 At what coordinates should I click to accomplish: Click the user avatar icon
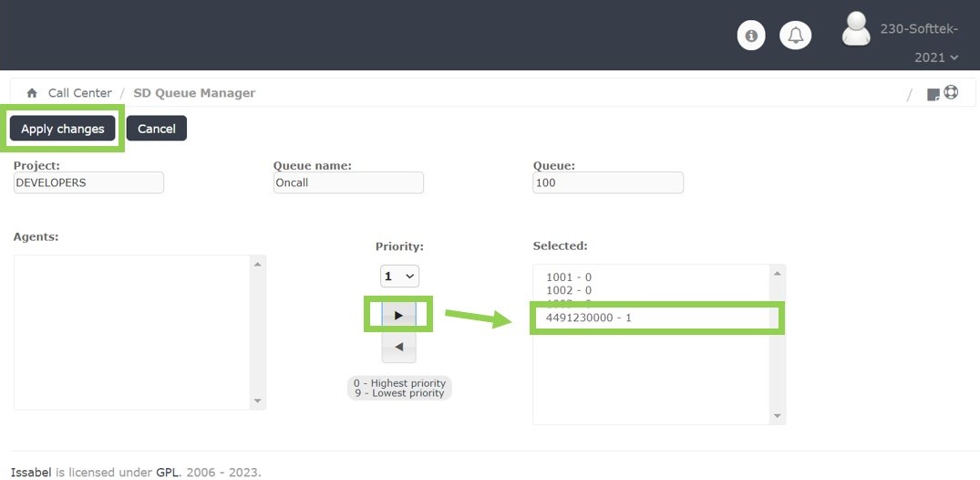pyautogui.click(x=856, y=29)
